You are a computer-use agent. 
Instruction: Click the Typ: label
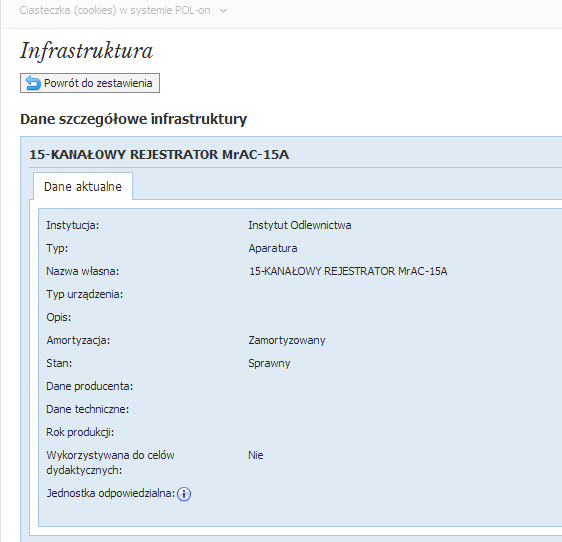[x=57, y=248]
